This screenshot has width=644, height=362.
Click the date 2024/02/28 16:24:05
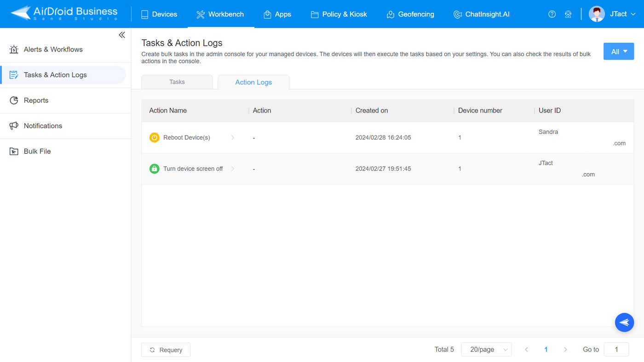383,137
